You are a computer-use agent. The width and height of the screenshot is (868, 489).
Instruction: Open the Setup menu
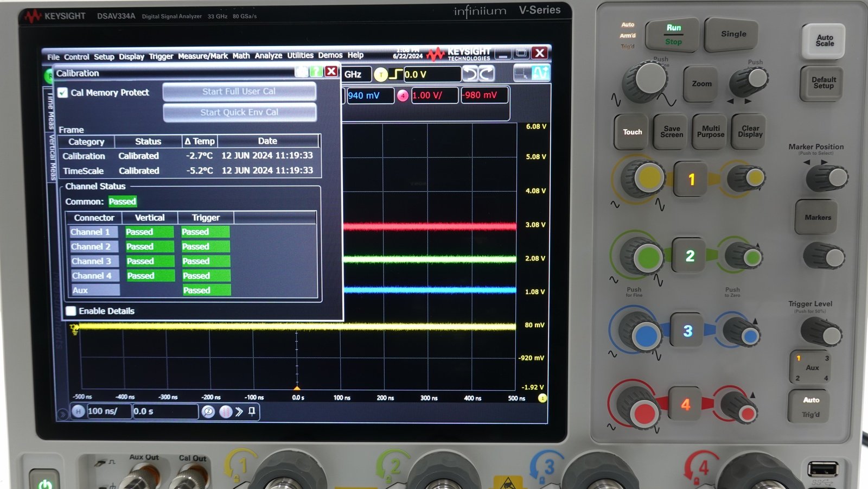pos(104,56)
